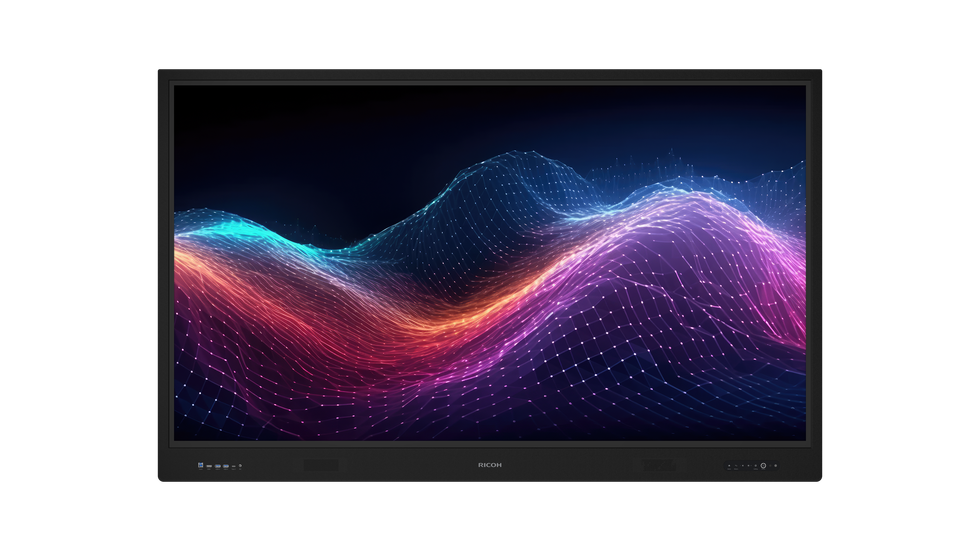Click the right speaker grille on bezel

click(x=659, y=465)
